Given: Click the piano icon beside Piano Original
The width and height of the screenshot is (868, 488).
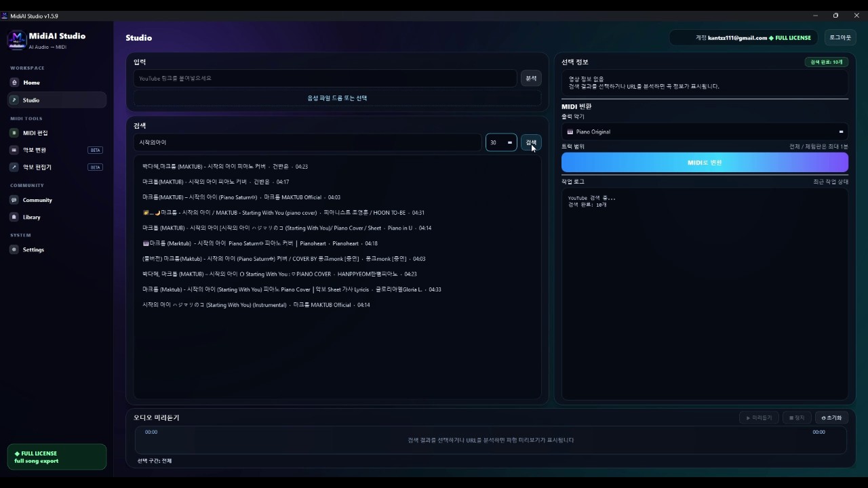Looking at the screenshot, I should click(570, 131).
